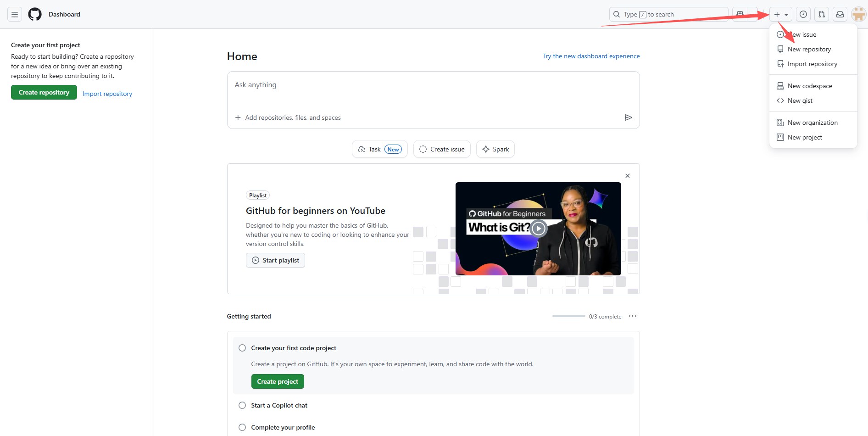The image size is (868, 436).
Task: Select the 'Create your first code project' circle
Action: [242, 348]
